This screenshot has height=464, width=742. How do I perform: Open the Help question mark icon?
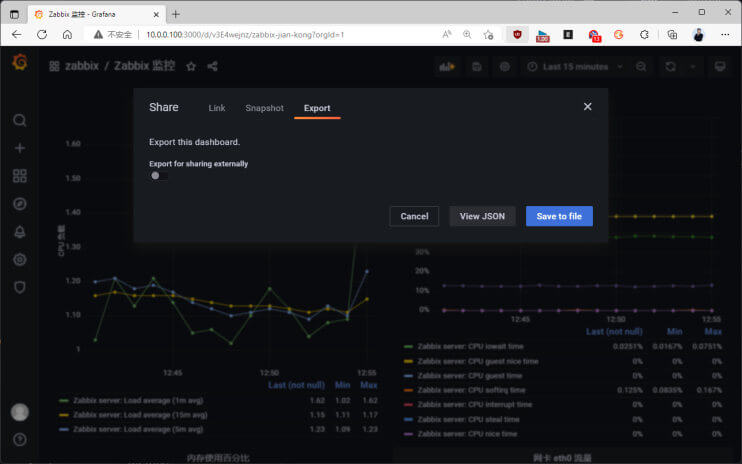19,439
